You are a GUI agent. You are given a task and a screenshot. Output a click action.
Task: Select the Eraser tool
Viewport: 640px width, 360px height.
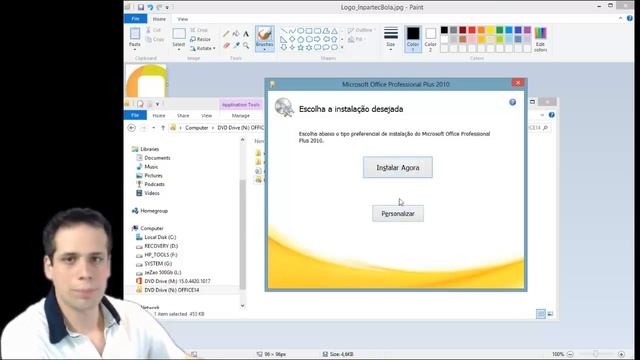[x=226, y=45]
